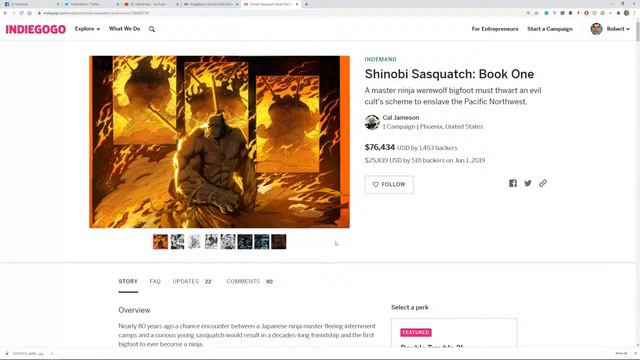Click the INDEMAND label link
This screenshot has width=640, height=360.
point(380,59)
